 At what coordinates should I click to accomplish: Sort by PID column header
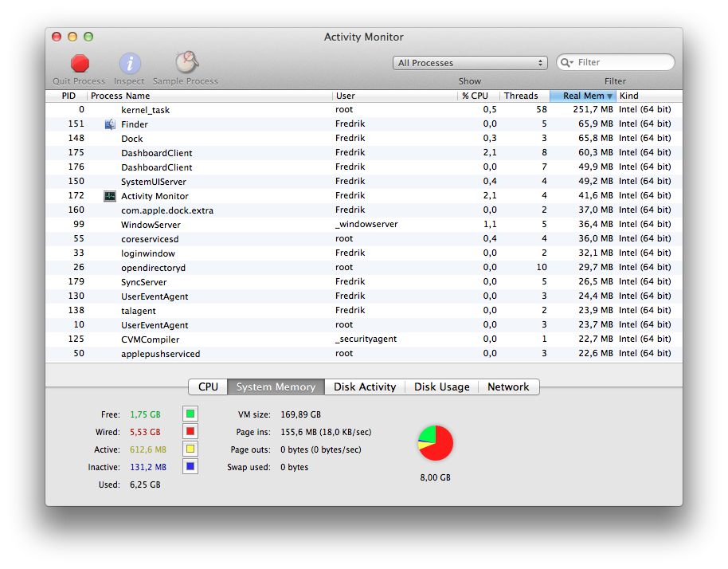pos(66,96)
